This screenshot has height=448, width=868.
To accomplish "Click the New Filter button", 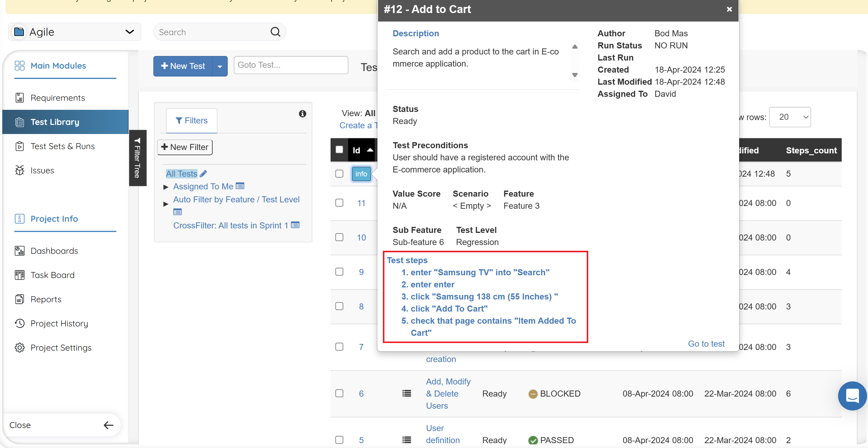I will 185,147.
